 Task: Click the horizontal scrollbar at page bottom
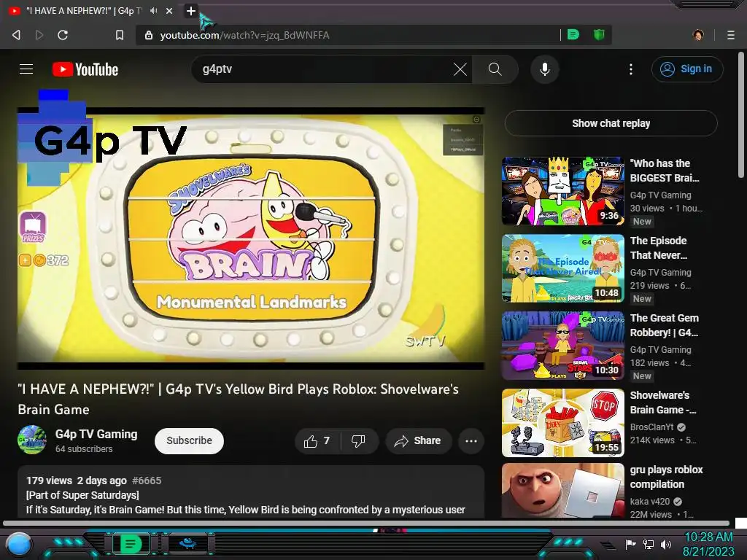(x=366, y=523)
